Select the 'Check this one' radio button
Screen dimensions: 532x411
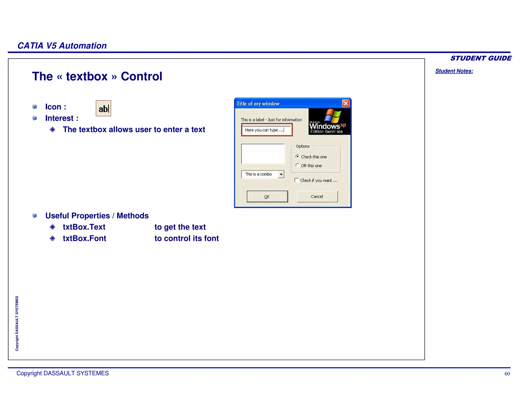click(297, 156)
